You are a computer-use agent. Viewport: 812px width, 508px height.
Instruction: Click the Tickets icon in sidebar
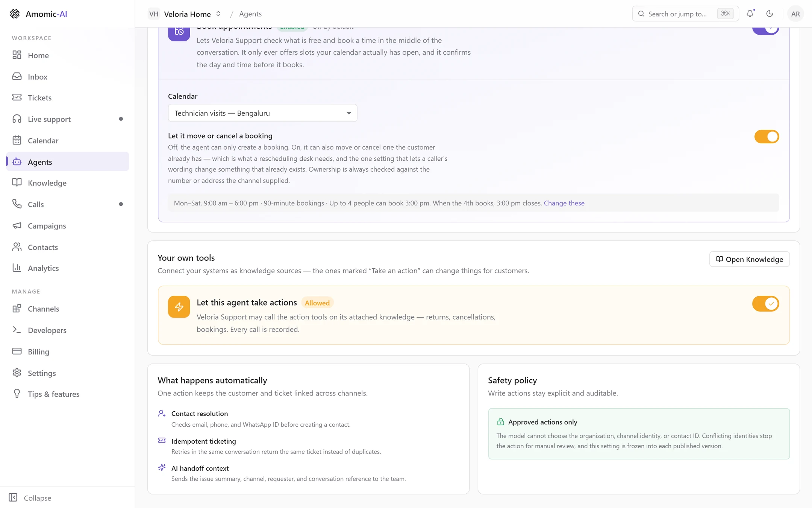(17, 97)
